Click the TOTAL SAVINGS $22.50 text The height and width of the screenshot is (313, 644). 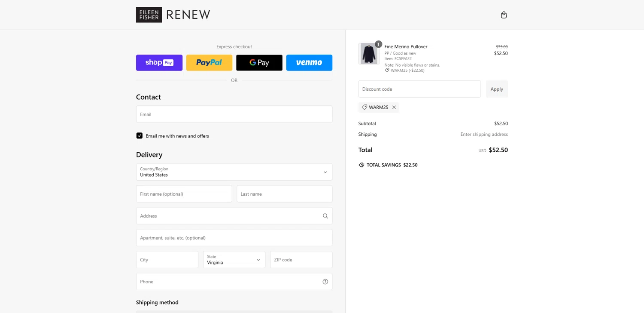[392, 165]
